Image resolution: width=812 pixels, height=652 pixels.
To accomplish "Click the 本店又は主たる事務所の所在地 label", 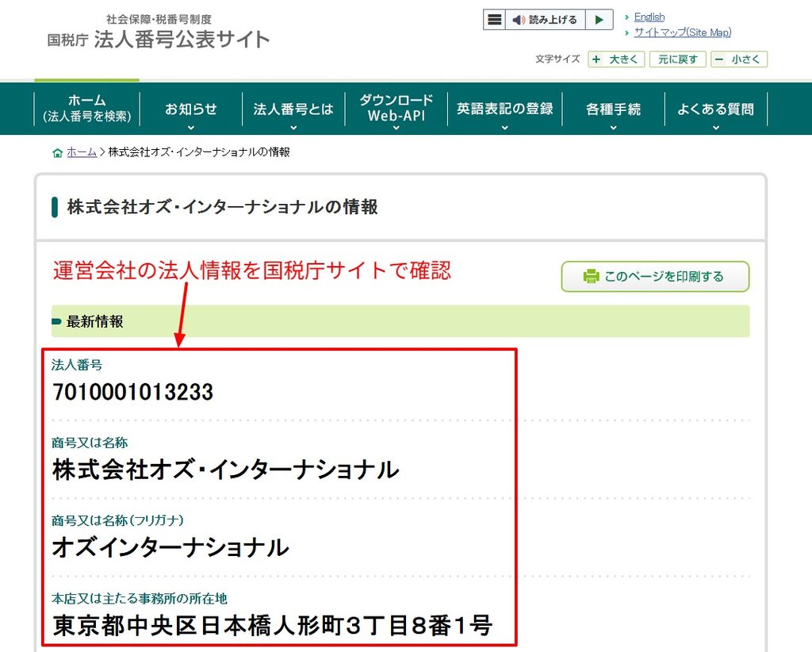I will [140, 598].
